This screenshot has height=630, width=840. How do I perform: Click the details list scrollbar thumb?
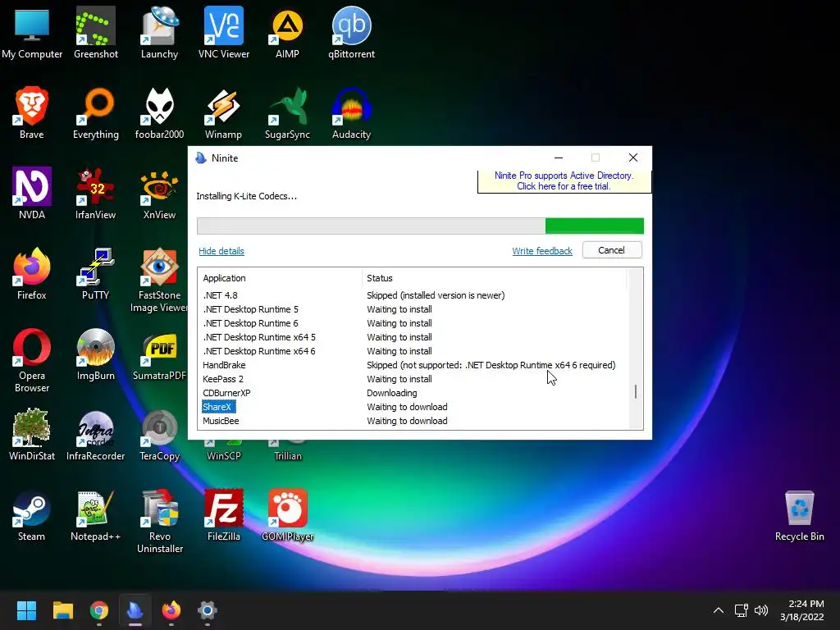636,391
